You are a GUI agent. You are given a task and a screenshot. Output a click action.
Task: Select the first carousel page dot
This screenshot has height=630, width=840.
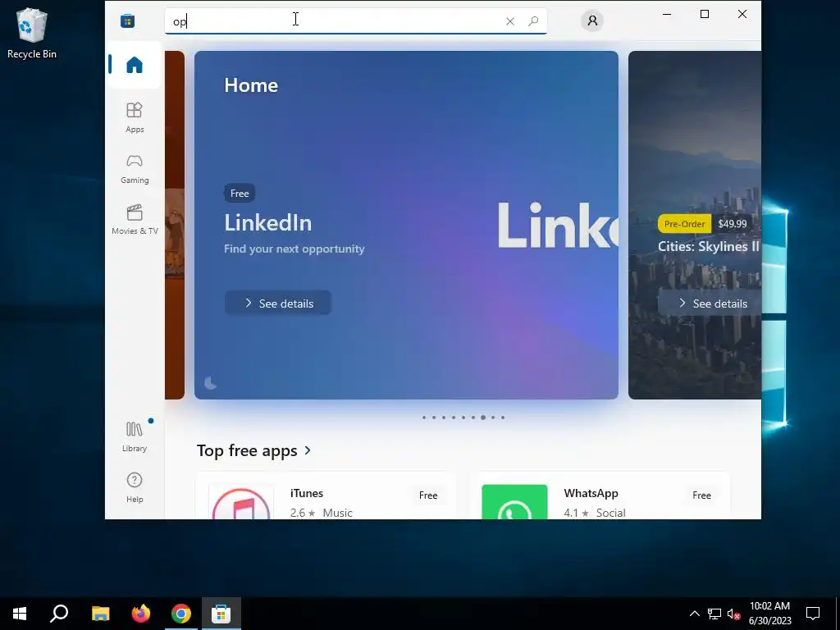(x=424, y=418)
